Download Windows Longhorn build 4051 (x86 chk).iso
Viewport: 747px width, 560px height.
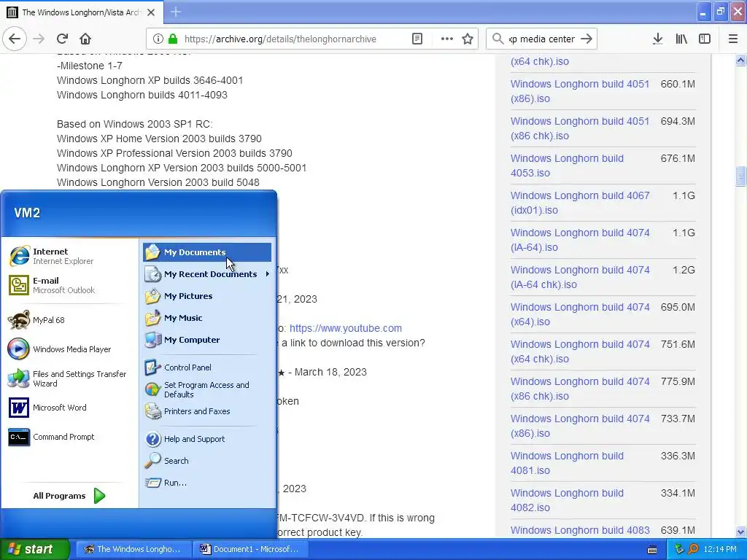580,128
